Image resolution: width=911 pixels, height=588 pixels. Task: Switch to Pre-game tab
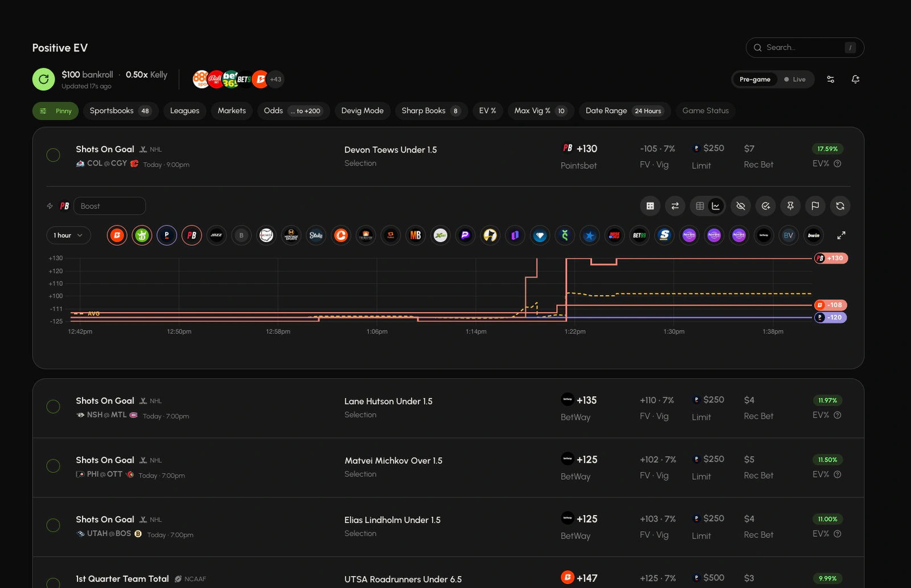coord(755,79)
